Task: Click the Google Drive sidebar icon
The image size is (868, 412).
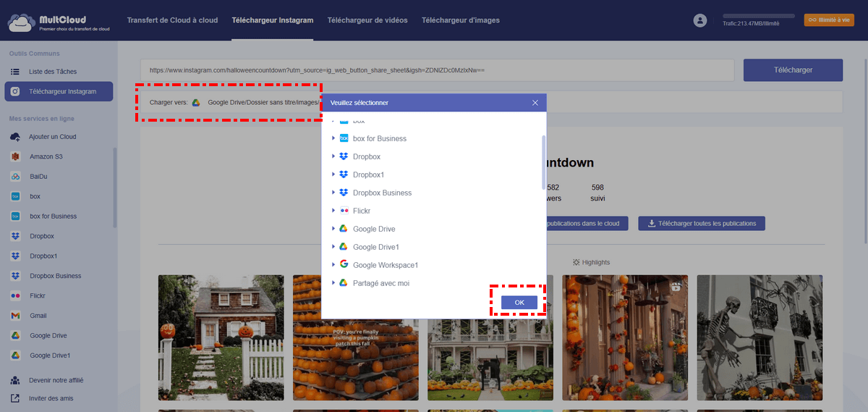Action: 15,336
